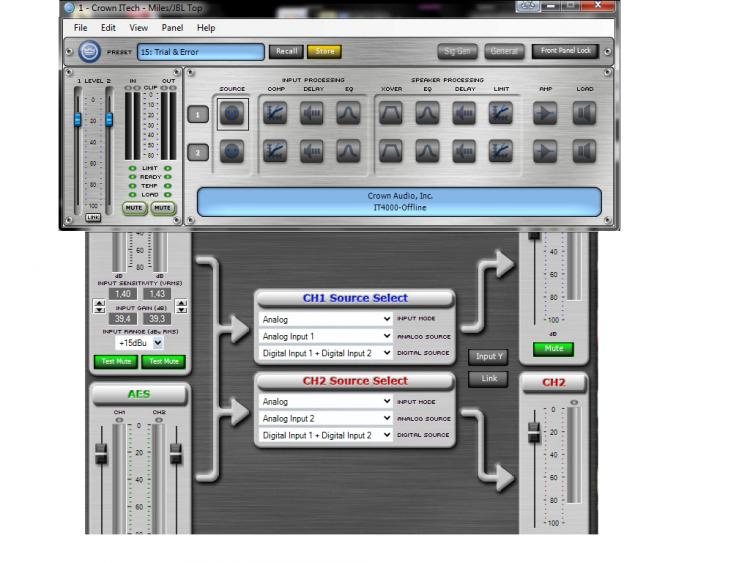Viewport: 750px width, 563px height.
Task: Open channel 2 speaker EQ
Action: [x=427, y=152]
